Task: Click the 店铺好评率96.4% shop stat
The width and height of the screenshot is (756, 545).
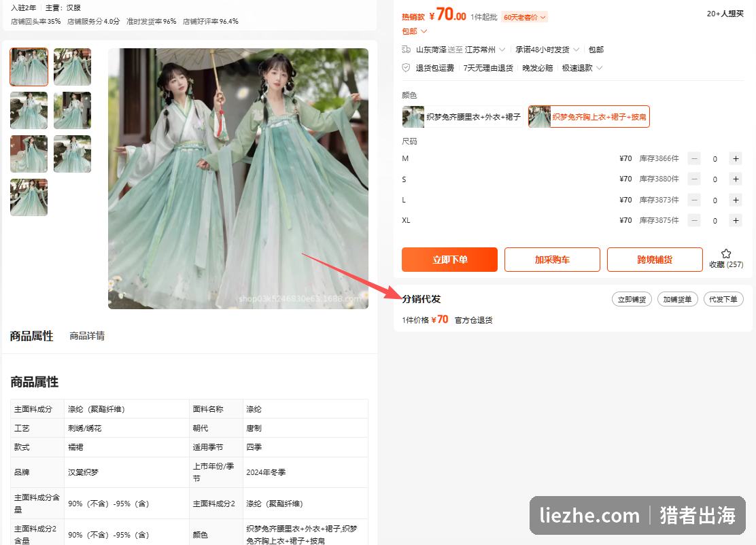Action: tap(211, 21)
